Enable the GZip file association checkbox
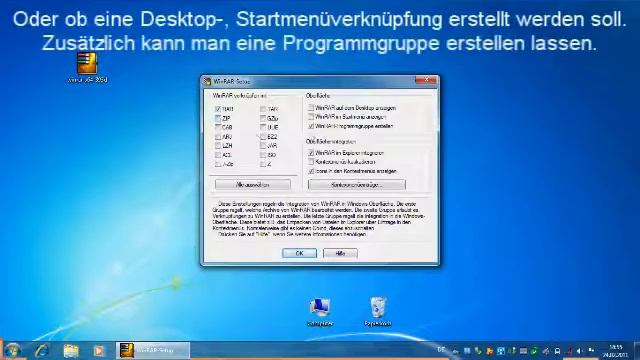Viewport: 640px width, 360px height. tap(263, 118)
